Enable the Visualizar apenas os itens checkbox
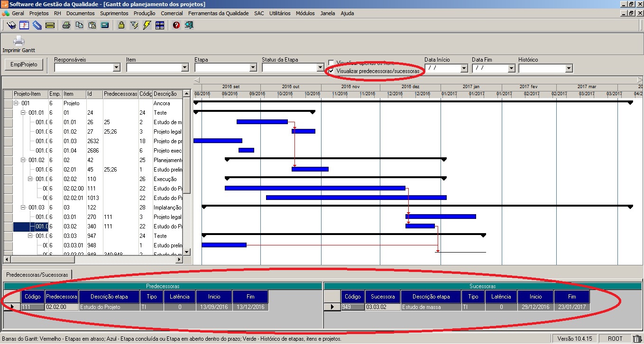This screenshot has height=344, width=644. (331, 63)
